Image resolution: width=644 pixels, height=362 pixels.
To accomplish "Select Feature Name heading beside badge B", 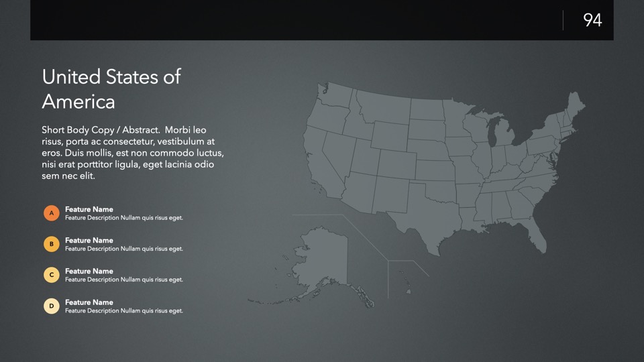I will tap(89, 240).
